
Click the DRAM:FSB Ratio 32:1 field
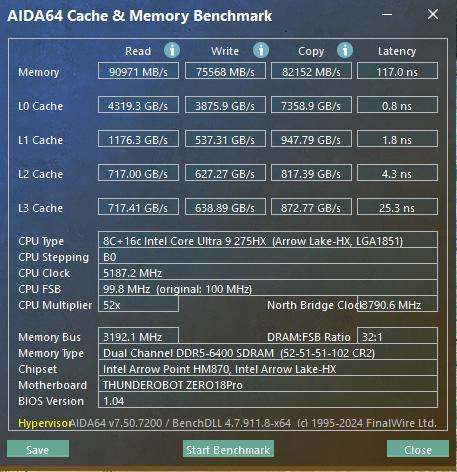click(x=397, y=336)
